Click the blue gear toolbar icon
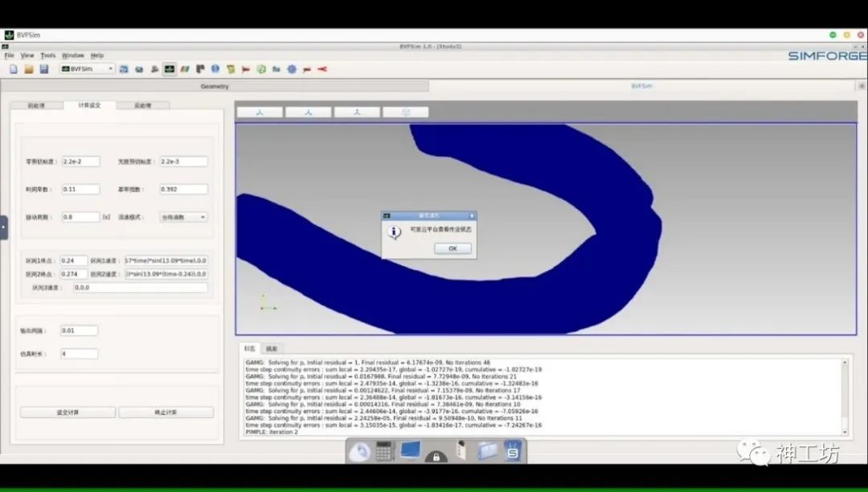868x492 pixels. tap(292, 69)
